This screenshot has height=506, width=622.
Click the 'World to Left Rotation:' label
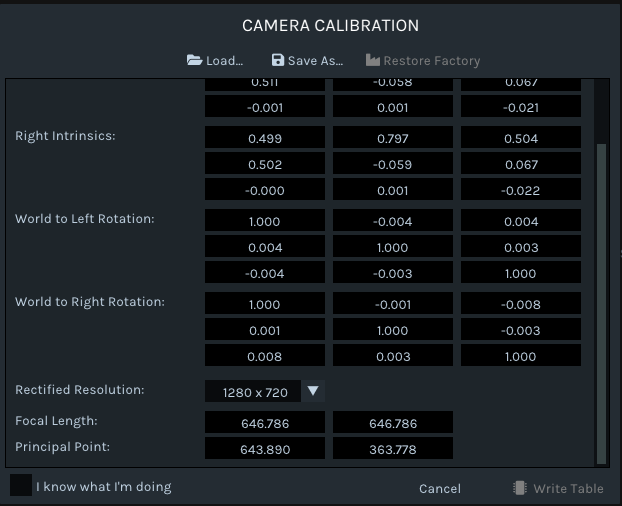click(84, 218)
